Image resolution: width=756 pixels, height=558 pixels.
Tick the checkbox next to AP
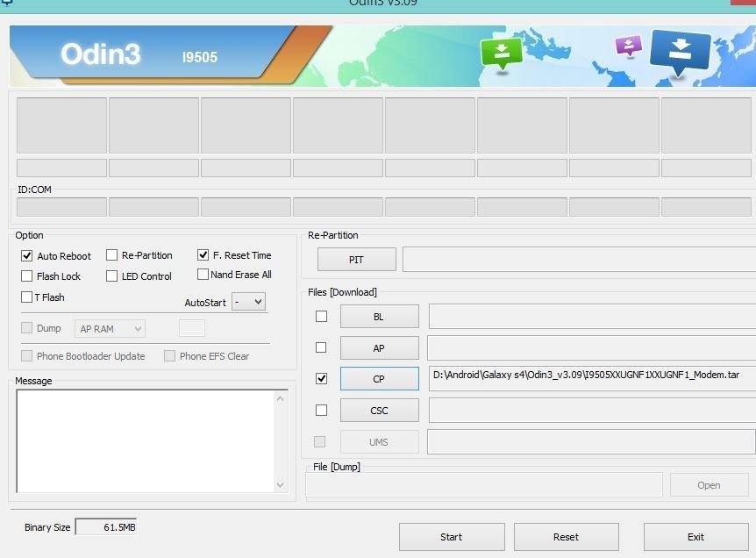[x=321, y=347]
